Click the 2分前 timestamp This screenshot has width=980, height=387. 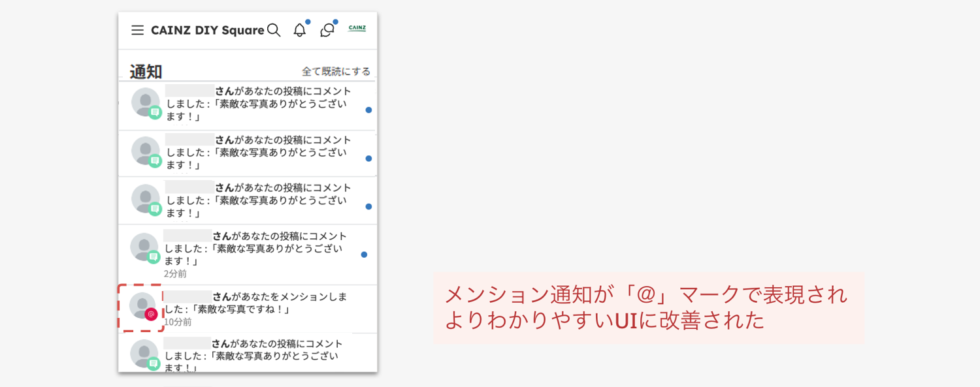point(175,273)
